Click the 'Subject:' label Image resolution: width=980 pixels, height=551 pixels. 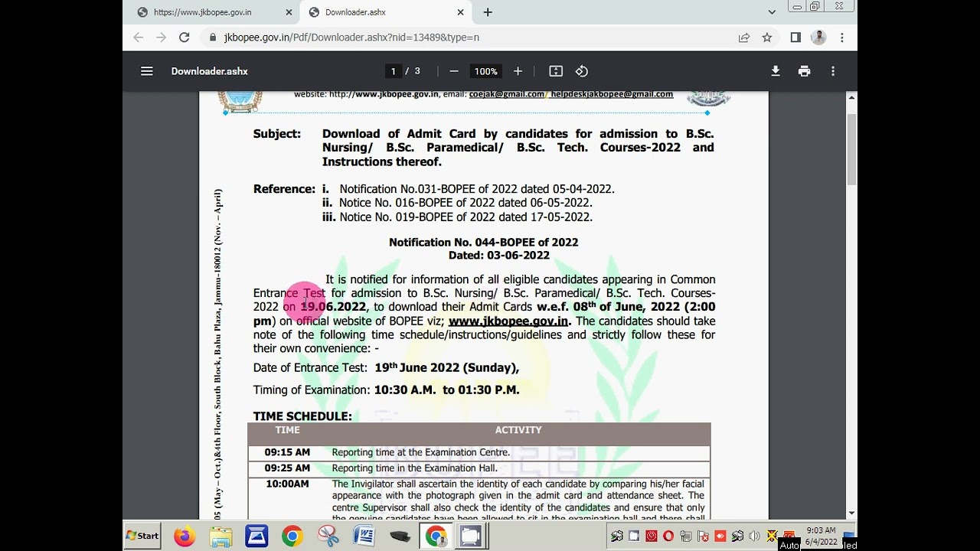[277, 134]
